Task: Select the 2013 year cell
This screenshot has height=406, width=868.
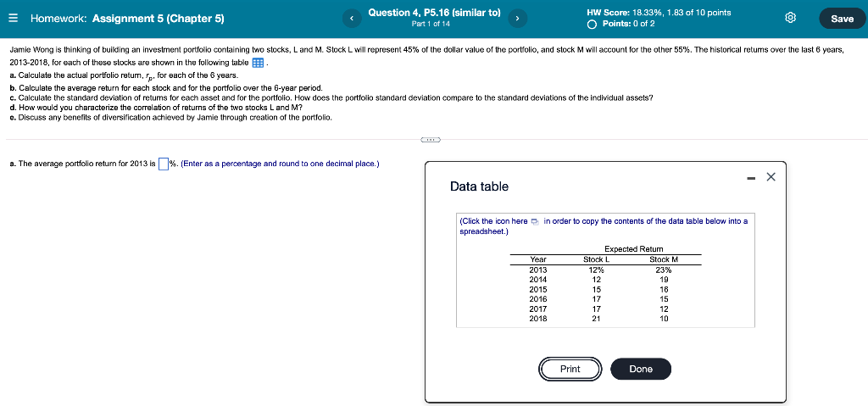Action: pos(538,270)
